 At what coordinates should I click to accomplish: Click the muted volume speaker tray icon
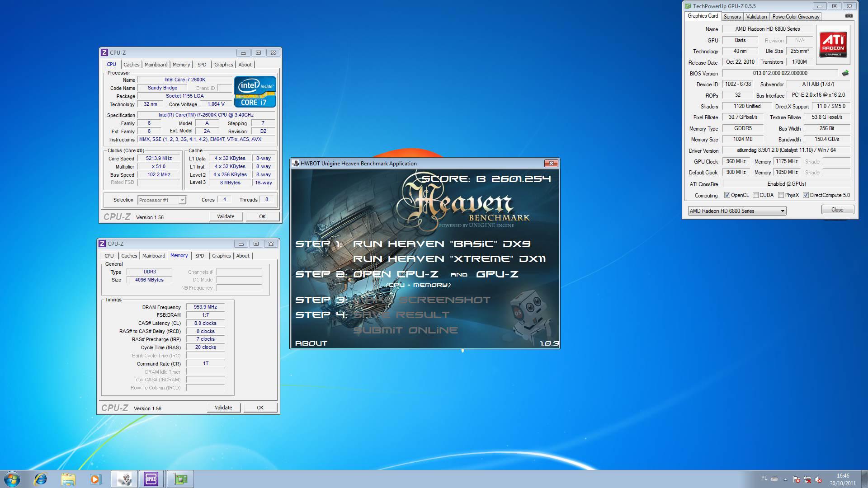pos(819,479)
